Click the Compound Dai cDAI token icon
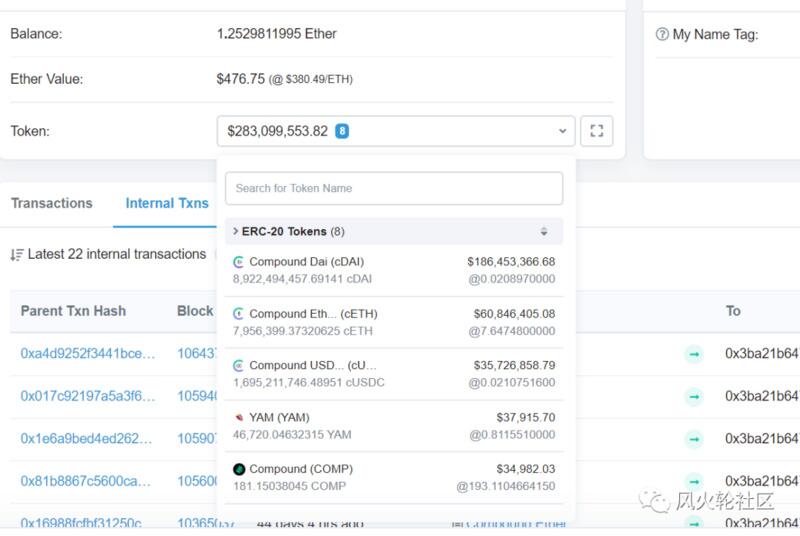This screenshot has height=536, width=800. click(238, 262)
